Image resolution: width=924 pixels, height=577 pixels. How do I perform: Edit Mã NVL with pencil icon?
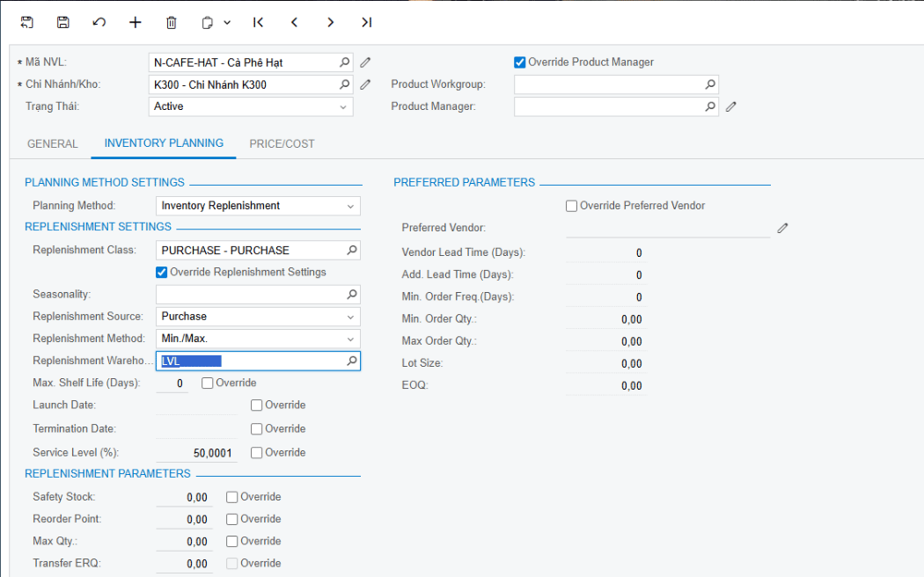[366, 62]
